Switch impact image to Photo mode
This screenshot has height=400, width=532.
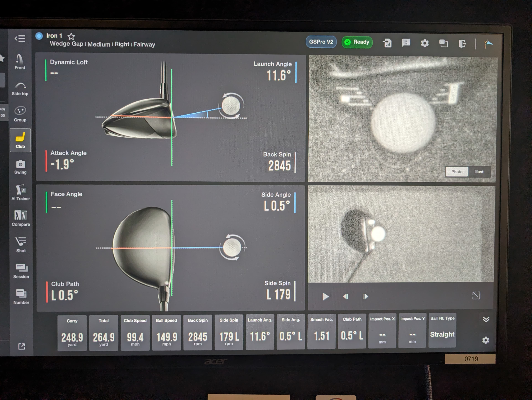click(x=457, y=172)
